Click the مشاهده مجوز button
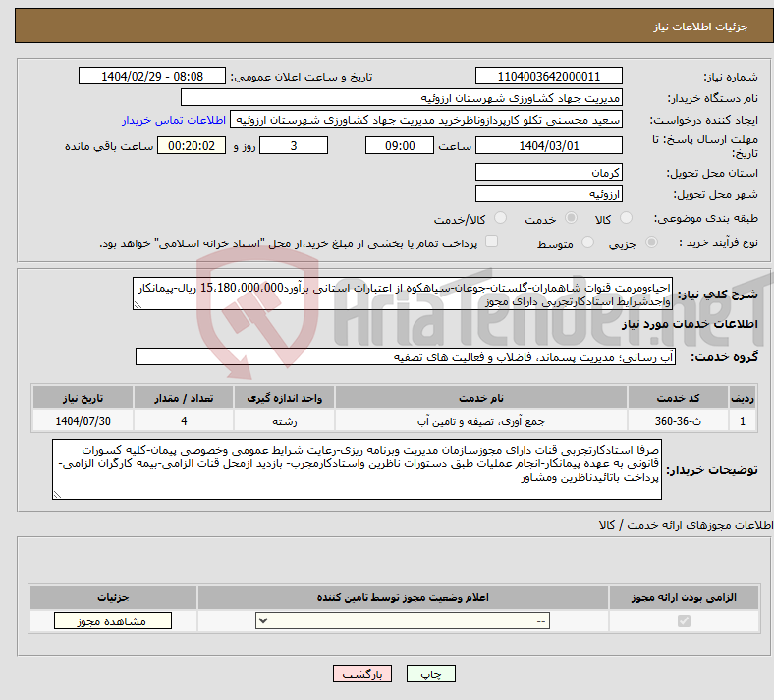 pos(113,620)
